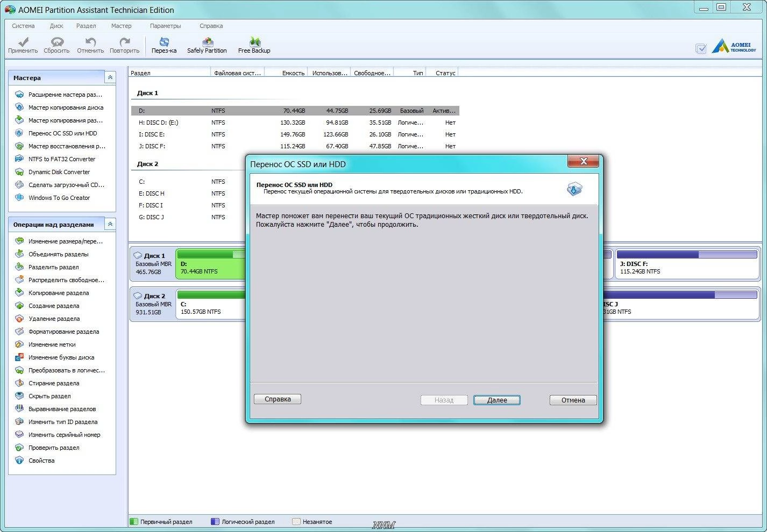Collapse the Мастера panel
The height and width of the screenshot is (532, 767).
(x=110, y=77)
